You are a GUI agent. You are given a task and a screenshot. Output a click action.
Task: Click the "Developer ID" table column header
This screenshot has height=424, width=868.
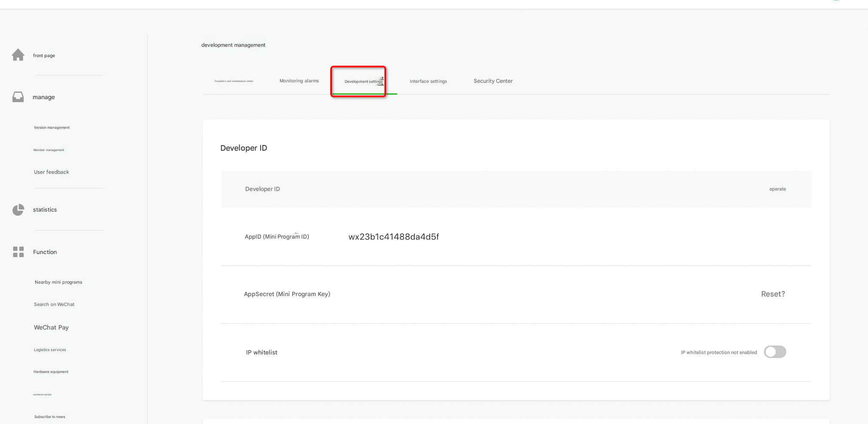pos(262,189)
